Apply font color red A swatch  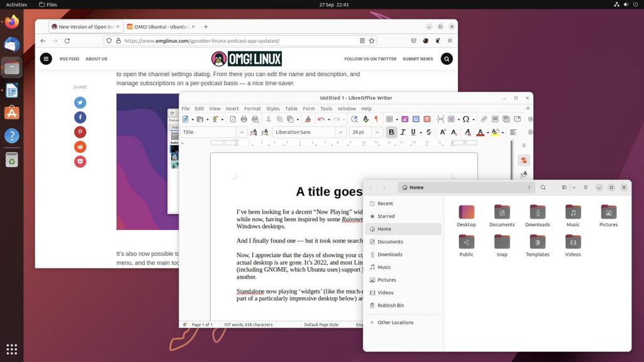(x=480, y=132)
